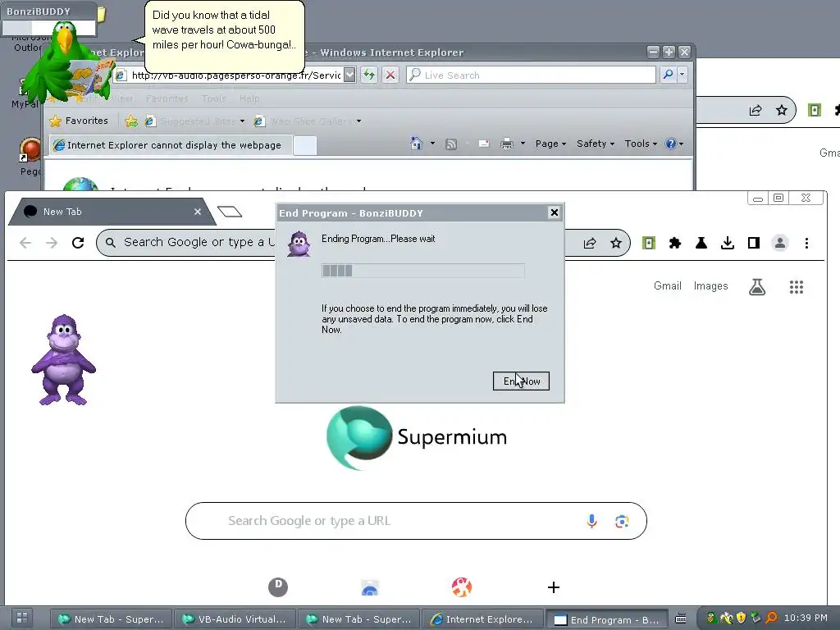Open the black flask experiments icon in Supermium toolbar
Screen dimensions: 840x630
[701, 243]
